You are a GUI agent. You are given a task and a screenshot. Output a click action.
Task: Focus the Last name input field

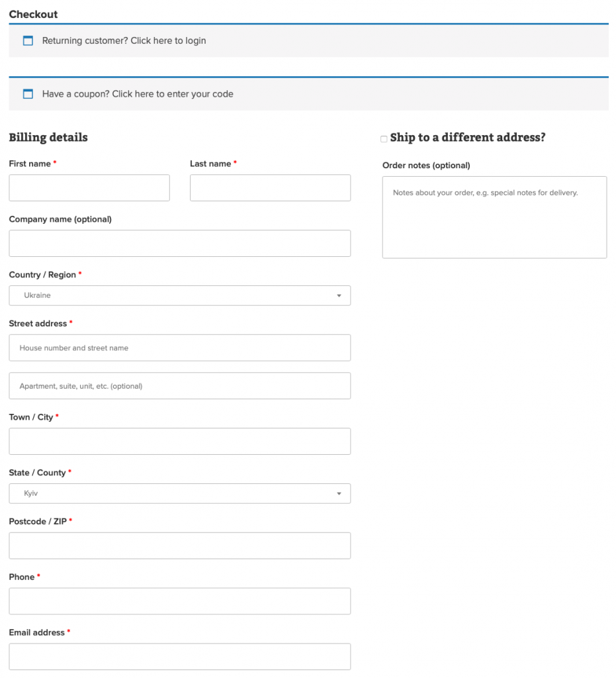(x=271, y=187)
